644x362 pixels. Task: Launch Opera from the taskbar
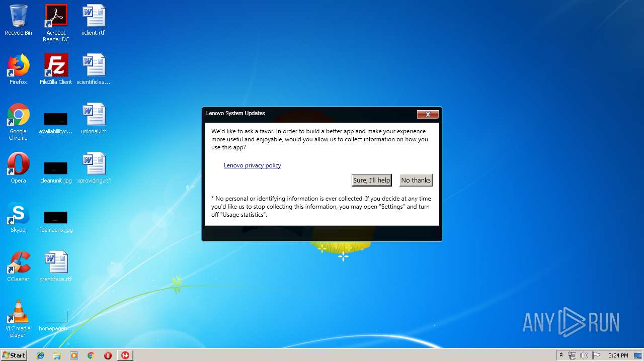point(108,355)
